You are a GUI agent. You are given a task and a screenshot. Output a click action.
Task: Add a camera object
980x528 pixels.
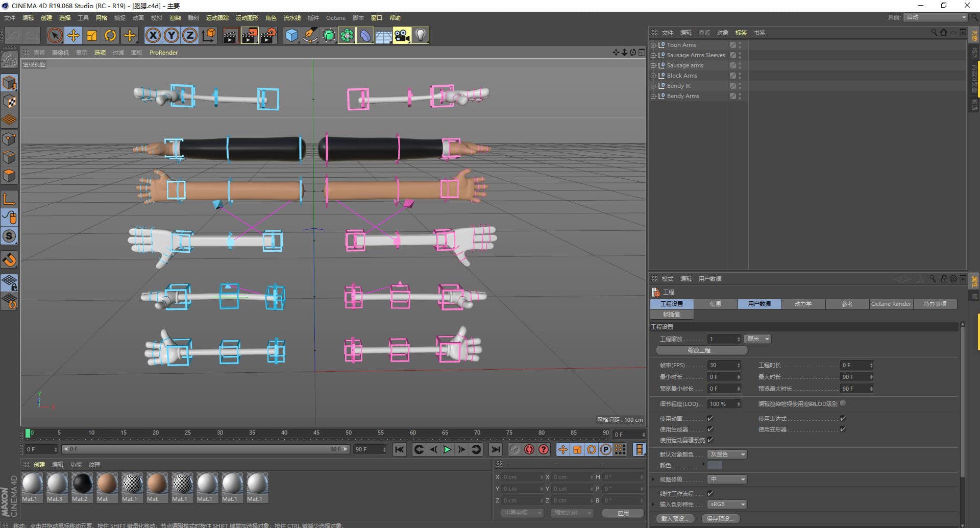402,35
